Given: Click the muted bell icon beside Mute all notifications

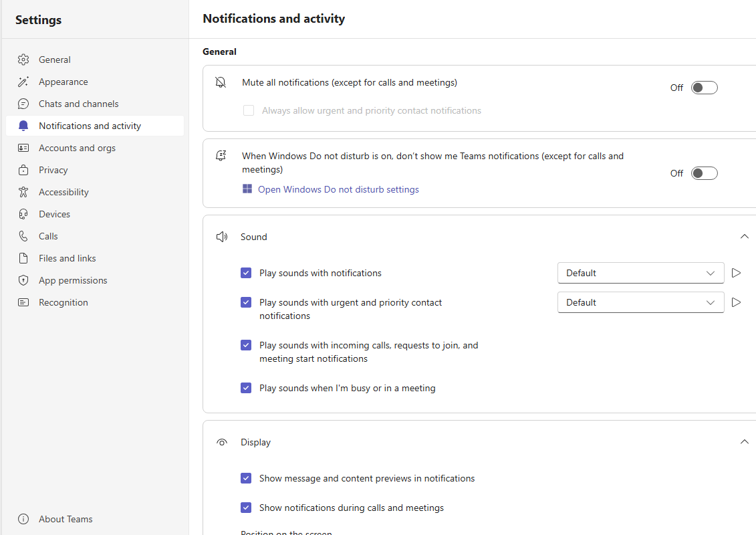Looking at the screenshot, I should [221, 82].
